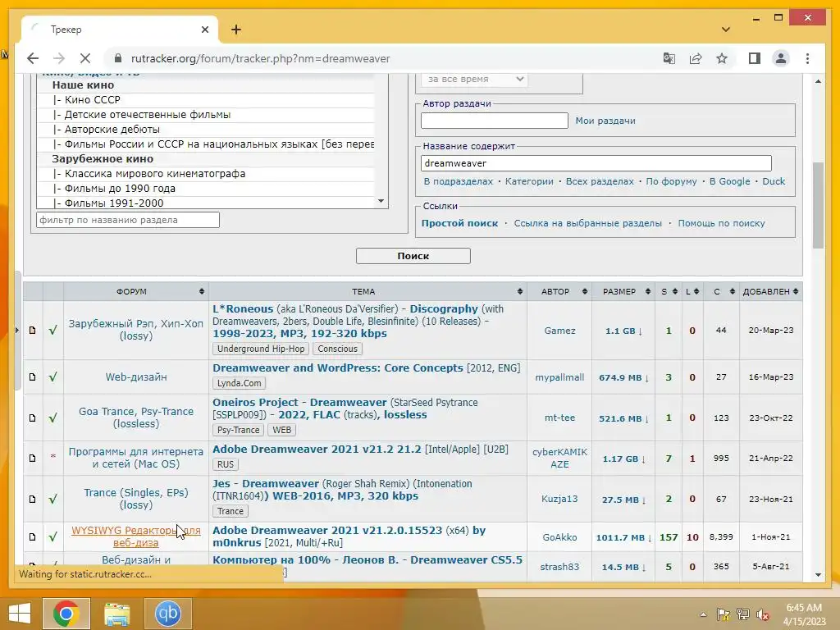Open author GoAkko profile

[x=559, y=537]
